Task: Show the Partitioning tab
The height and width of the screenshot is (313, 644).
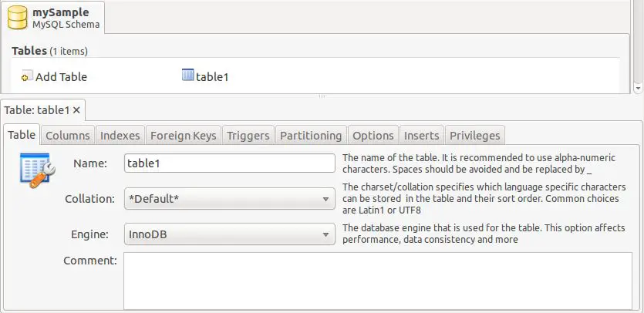Action: 311,136
